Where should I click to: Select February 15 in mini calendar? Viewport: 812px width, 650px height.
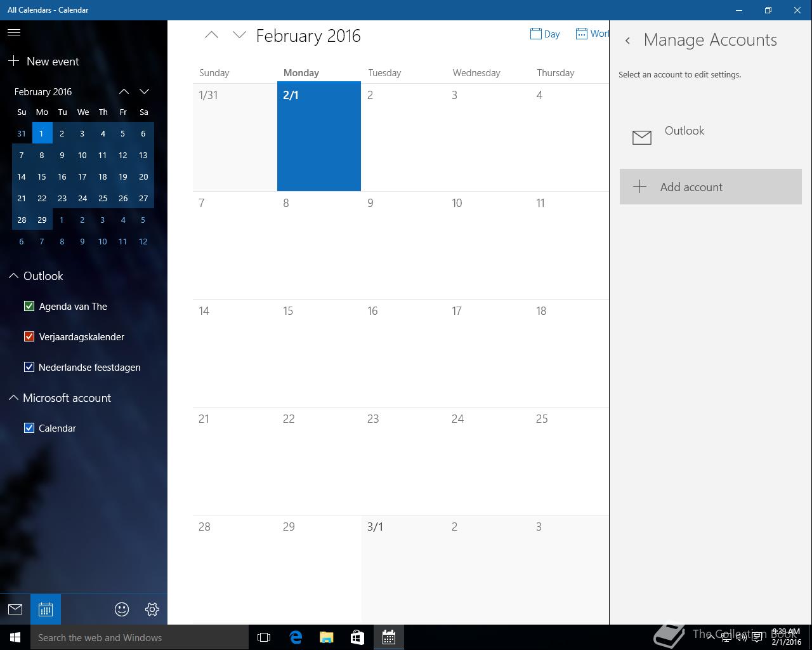[42, 177]
